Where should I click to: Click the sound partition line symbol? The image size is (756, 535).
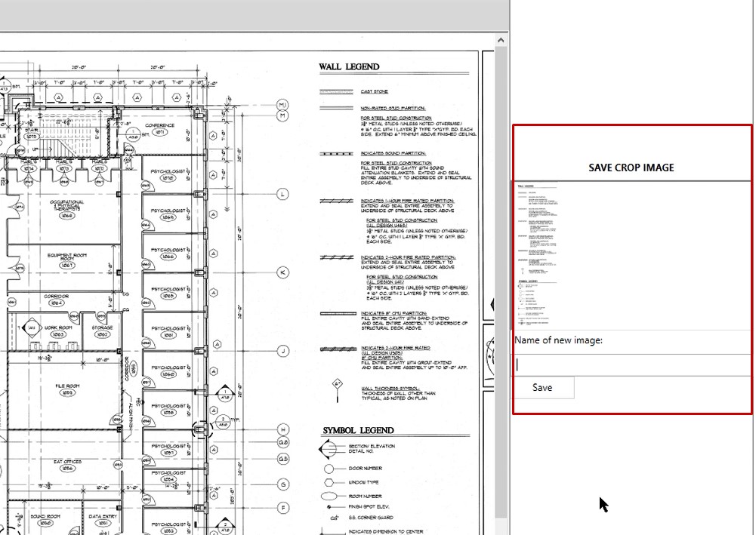[x=337, y=153]
